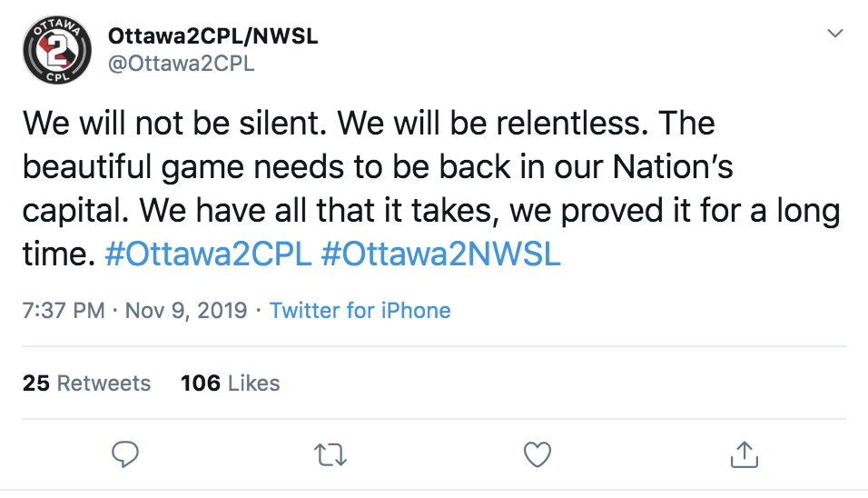Like the tweet with the heart icon

[x=537, y=454]
